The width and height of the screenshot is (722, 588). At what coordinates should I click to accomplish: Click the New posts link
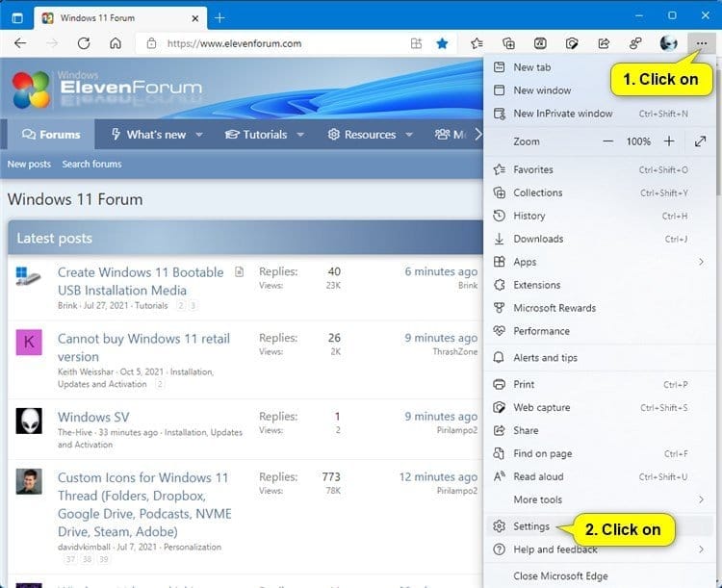(x=29, y=164)
